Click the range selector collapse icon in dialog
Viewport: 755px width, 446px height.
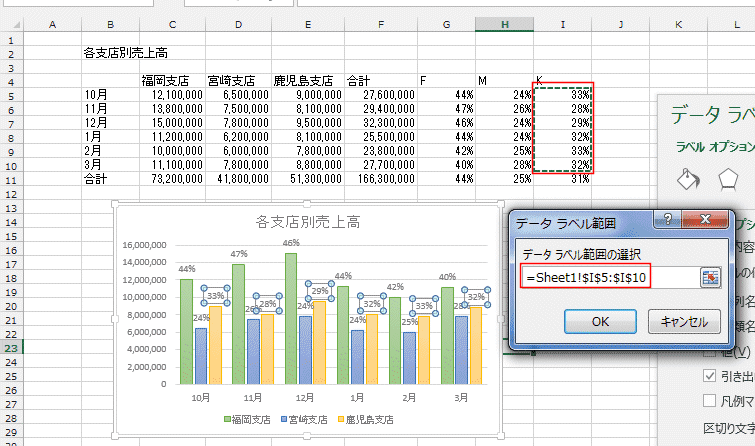pyautogui.click(x=710, y=277)
